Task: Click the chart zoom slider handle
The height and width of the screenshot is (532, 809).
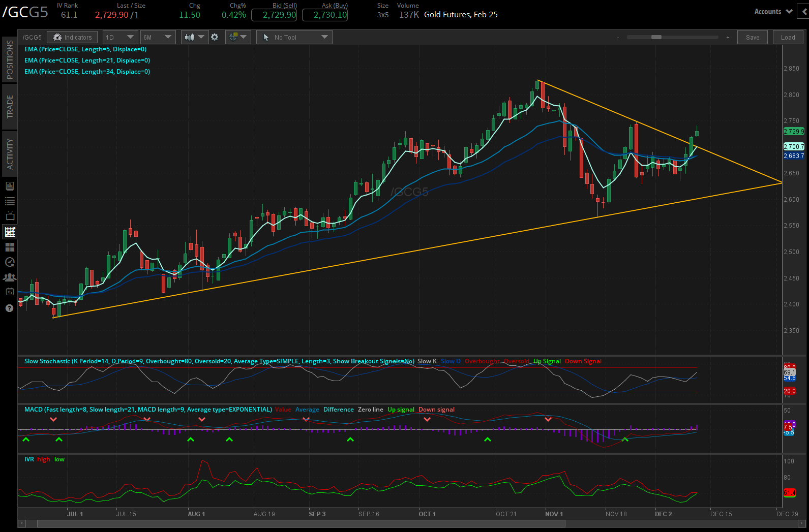Action: pyautogui.click(x=656, y=37)
